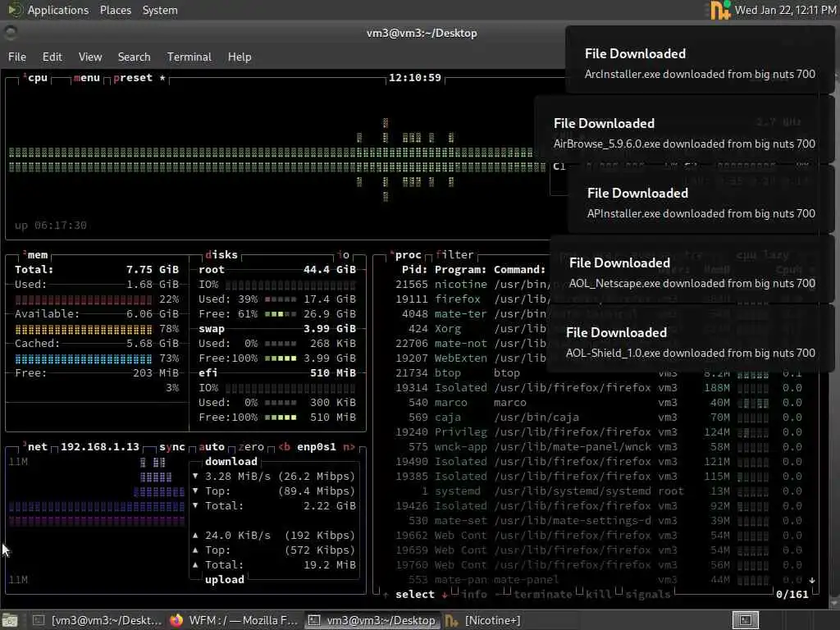Click the Command: column header
Image resolution: width=840 pixels, height=630 pixels.
pos(519,269)
